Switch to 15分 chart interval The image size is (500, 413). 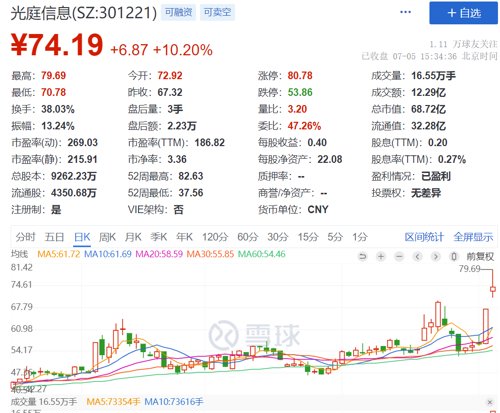click(308, 237)
